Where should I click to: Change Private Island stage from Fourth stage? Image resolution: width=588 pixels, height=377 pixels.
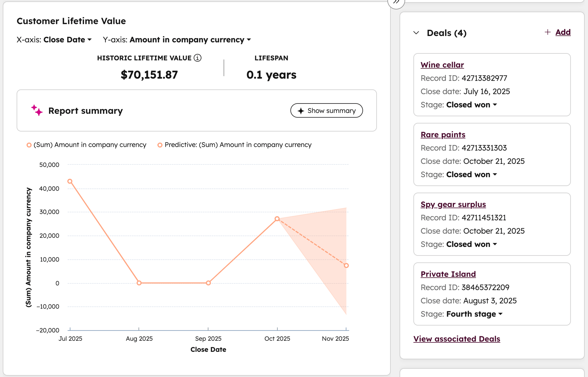[x=474, y=314]
